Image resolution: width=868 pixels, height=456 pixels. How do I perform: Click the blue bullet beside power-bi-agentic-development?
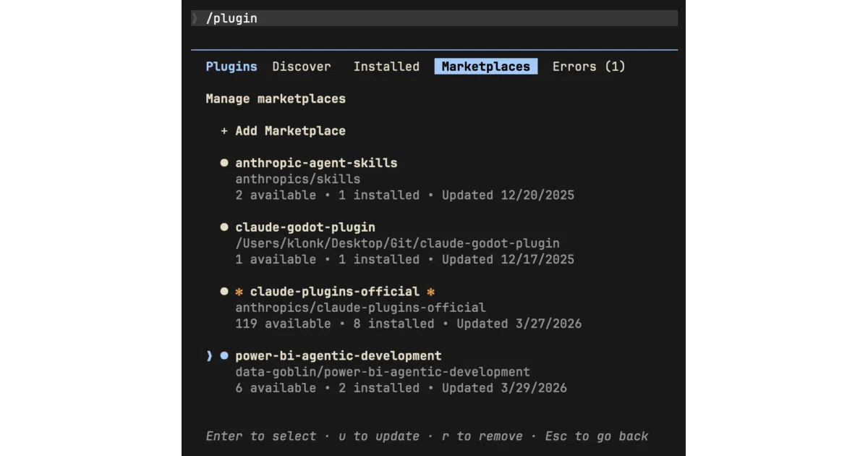224,356
